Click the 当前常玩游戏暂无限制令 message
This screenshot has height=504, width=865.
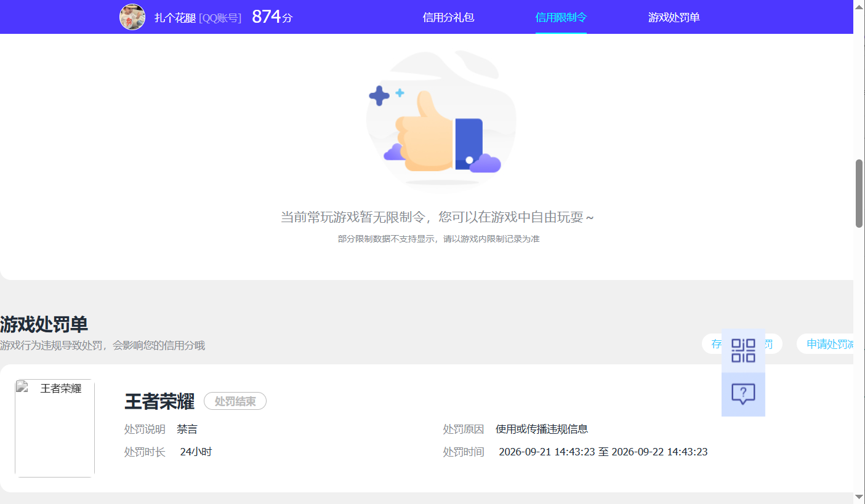437,217
